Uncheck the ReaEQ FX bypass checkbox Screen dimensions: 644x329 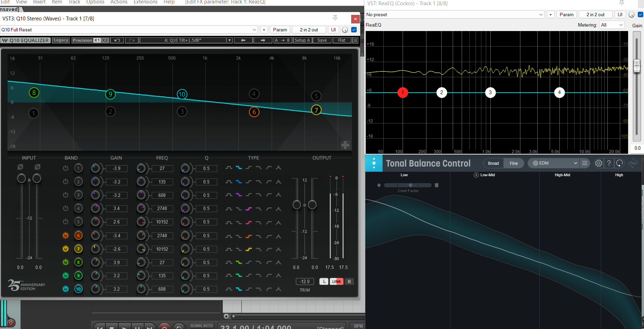coord(641,14)
